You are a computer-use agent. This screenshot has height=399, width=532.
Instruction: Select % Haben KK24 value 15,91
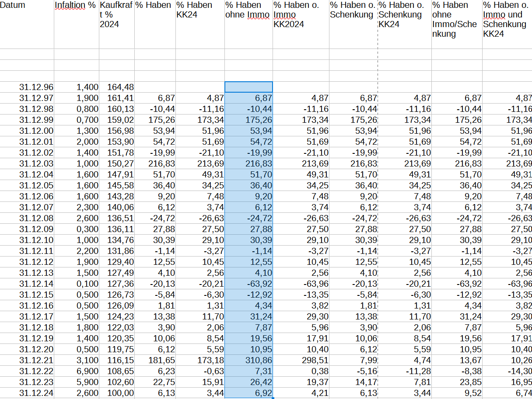pos(200,382)
